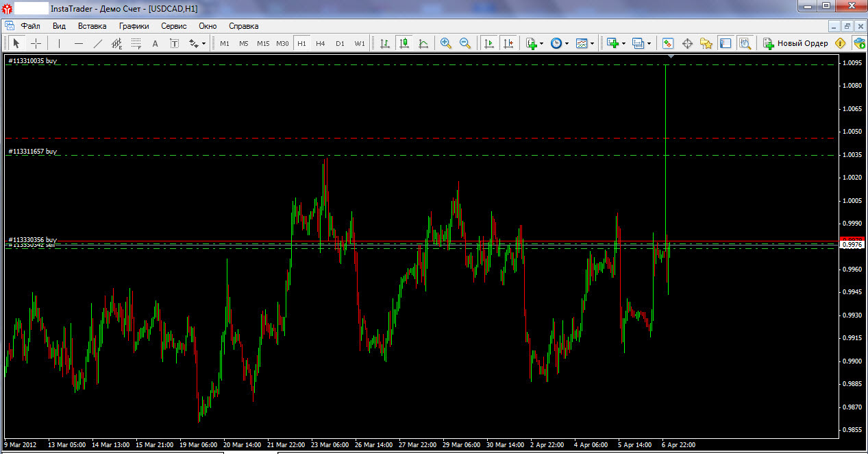The width and height of the screenshot is (868, 454).
Task: Switch to the M15 timeframe
Action: [263, 43]
